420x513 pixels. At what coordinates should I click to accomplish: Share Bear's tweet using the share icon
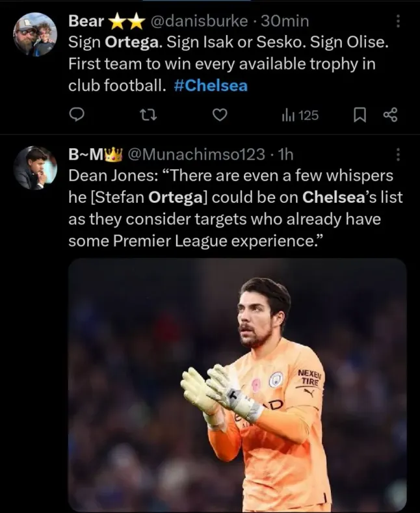[x=390, y=115]
